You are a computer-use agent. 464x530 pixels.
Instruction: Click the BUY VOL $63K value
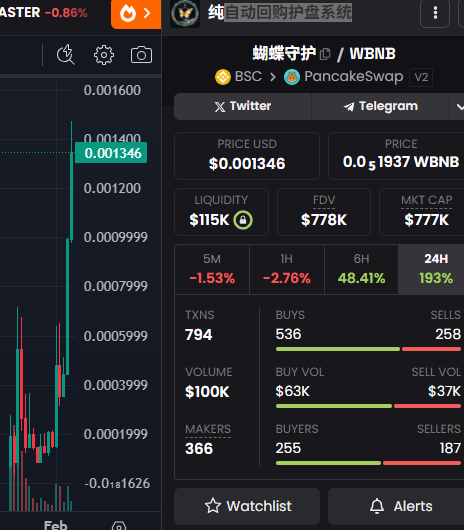[x=292, y=391]
